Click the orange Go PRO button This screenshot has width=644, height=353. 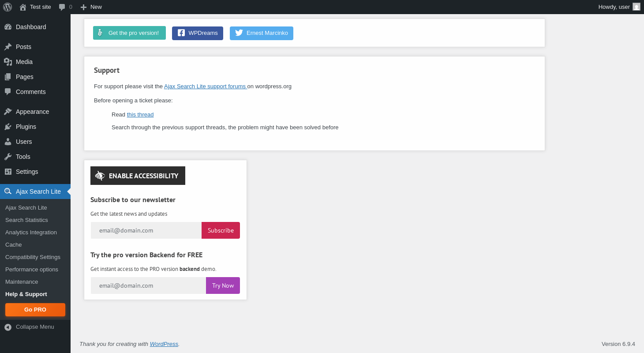(35, 310)
